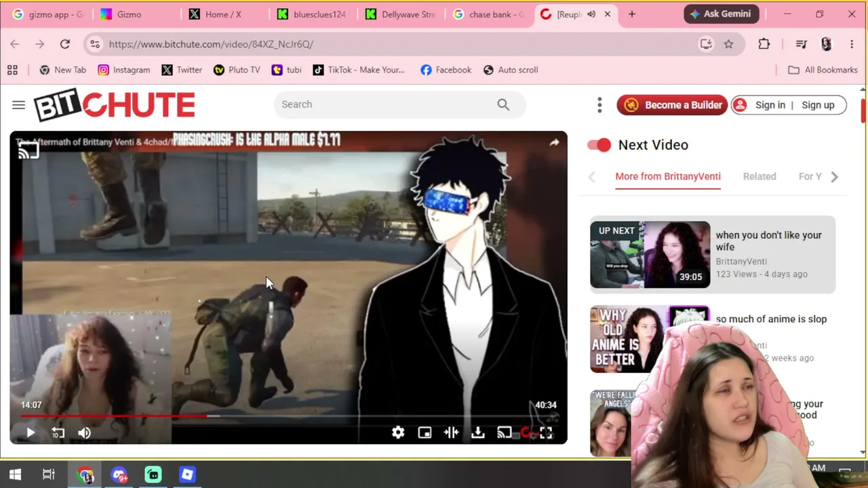868x488 pixels.
Task: Open BitChute three-dot options menu
Action: (x=599, y=105)
